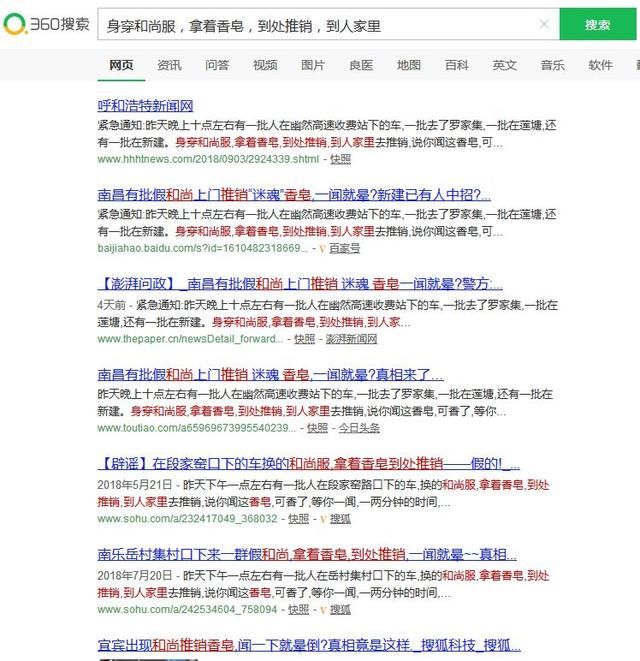Open the 软件 tab
640x661 pixels.
tap(600, 65)
